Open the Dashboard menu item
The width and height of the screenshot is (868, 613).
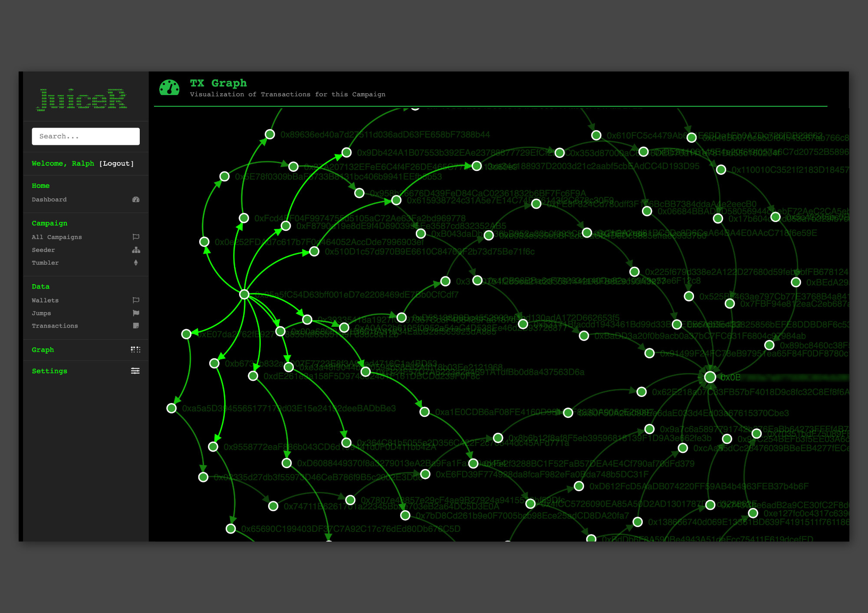click(49, 200)
